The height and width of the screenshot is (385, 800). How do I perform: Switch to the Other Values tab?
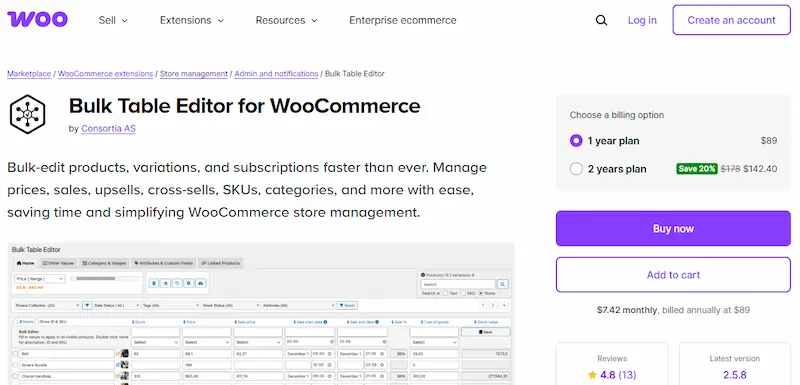pyautogui.click(x=58, y=263)
